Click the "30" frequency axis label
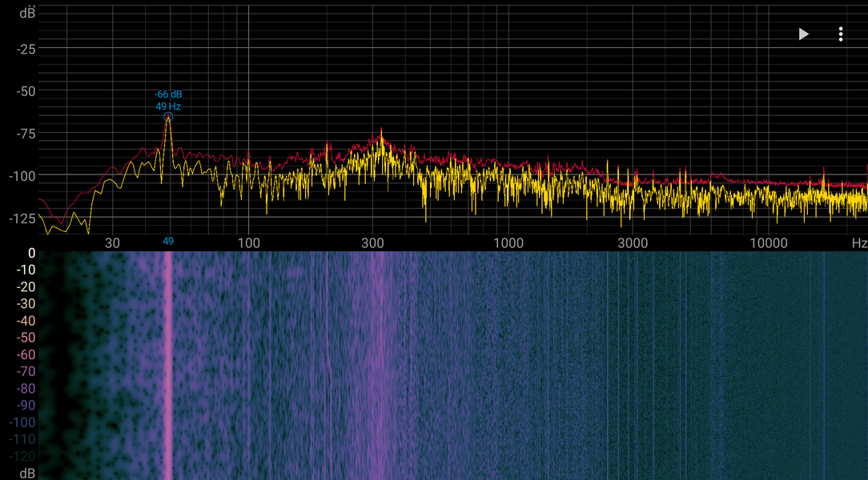Image resolution: width=868 pixels, height=480 pixels. click(112, 243)
